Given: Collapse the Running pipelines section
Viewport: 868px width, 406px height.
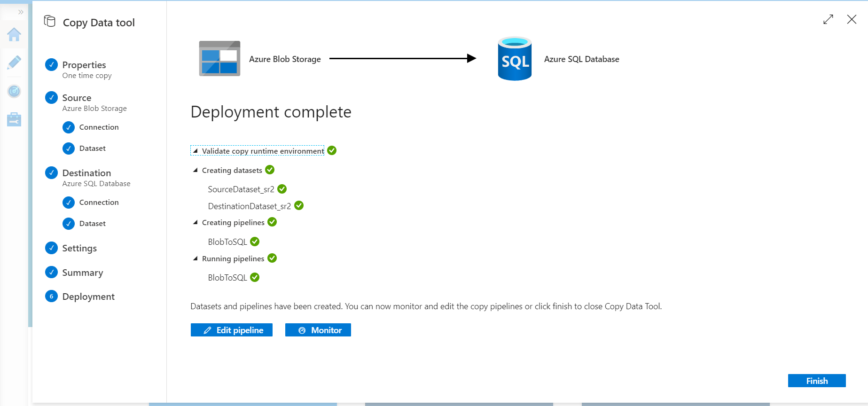Looking at the screenshot, I should pos(195,258).
